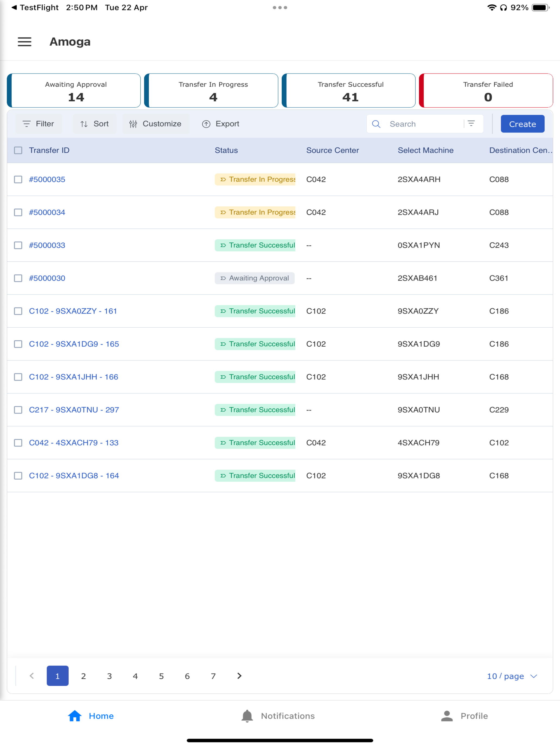Click the Source Center column header
The image size is (560, 747).
pyautogui.click(x=332, y=150)
